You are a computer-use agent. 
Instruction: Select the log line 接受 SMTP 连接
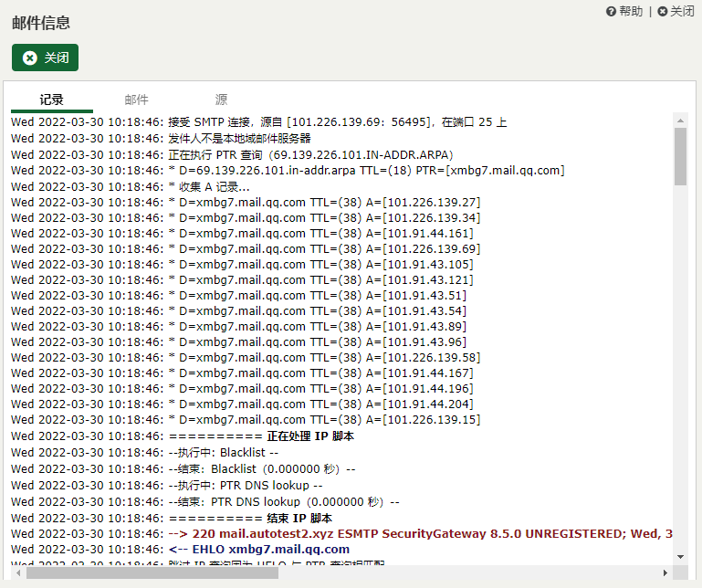[336, 122]
